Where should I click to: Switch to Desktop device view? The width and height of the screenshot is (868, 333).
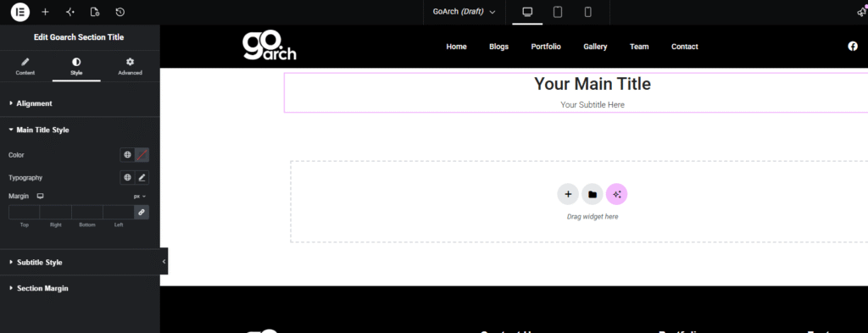pyautogui.click(x=527, y=12)
